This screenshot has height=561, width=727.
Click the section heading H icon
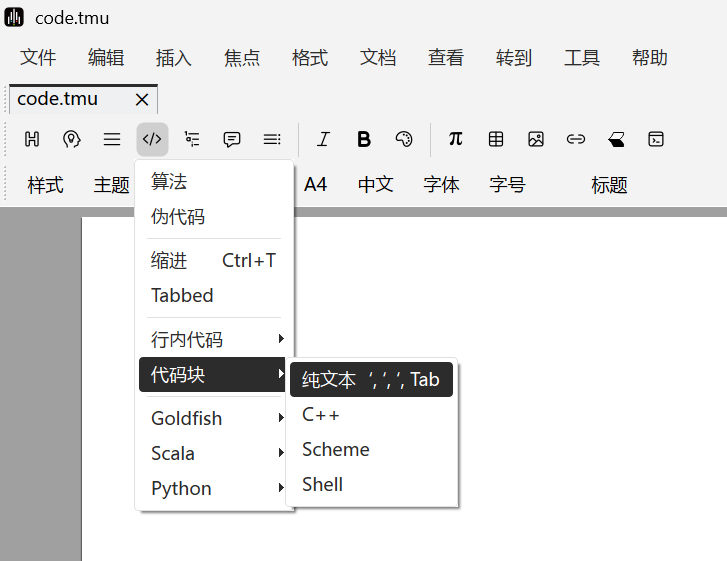pos(32,139)
